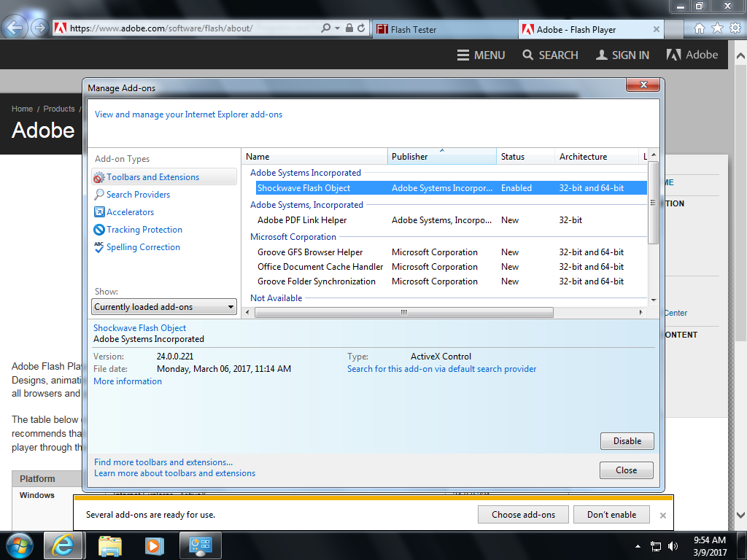Click the volume speaker tray icon
747x560 pixels.
(x=673, y=546)
